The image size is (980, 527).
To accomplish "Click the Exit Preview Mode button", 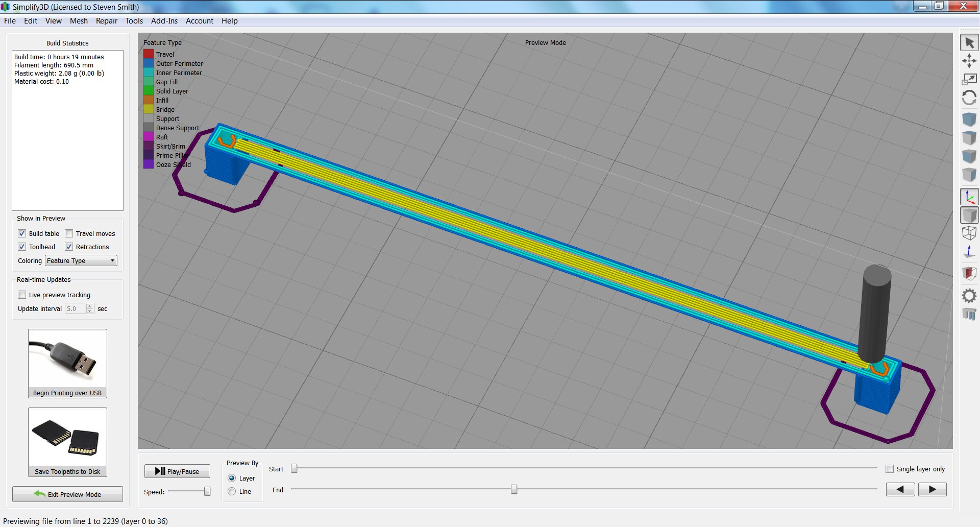I will (x=67, y=494).
